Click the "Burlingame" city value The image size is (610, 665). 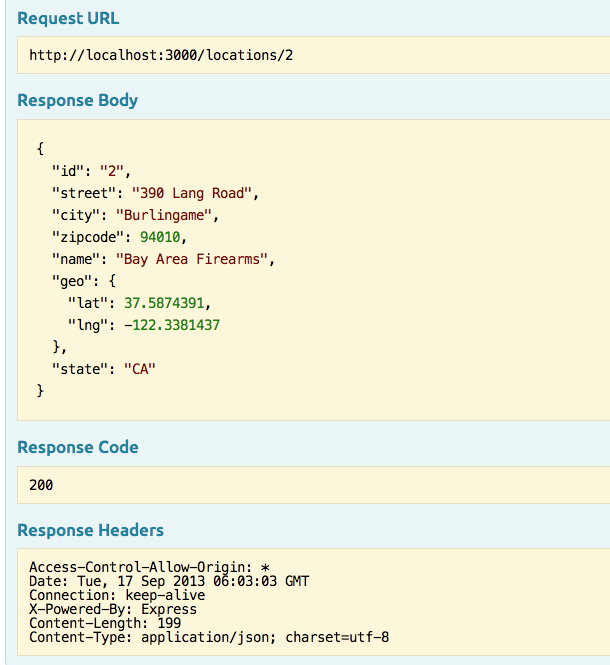click(x=166, y=215)
